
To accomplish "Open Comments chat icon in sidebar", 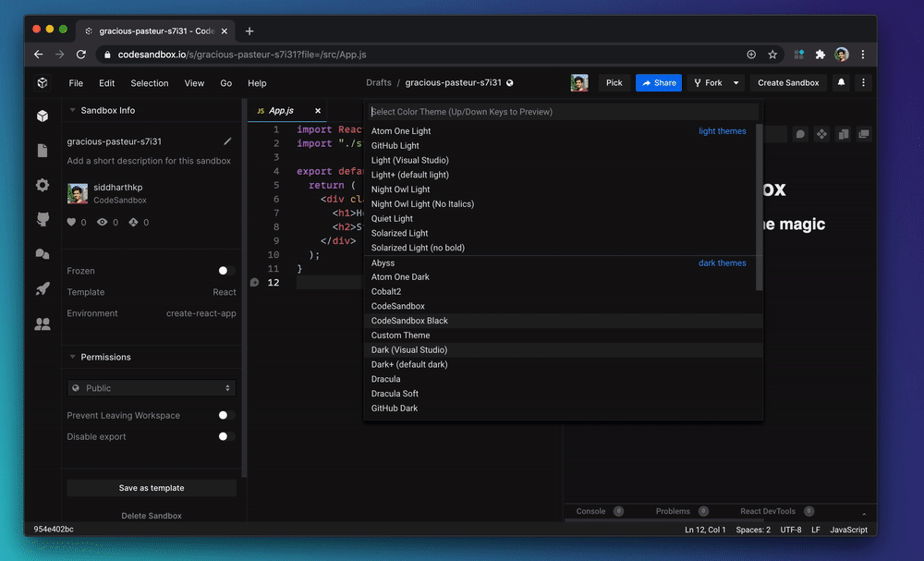I will coord(43,254).
